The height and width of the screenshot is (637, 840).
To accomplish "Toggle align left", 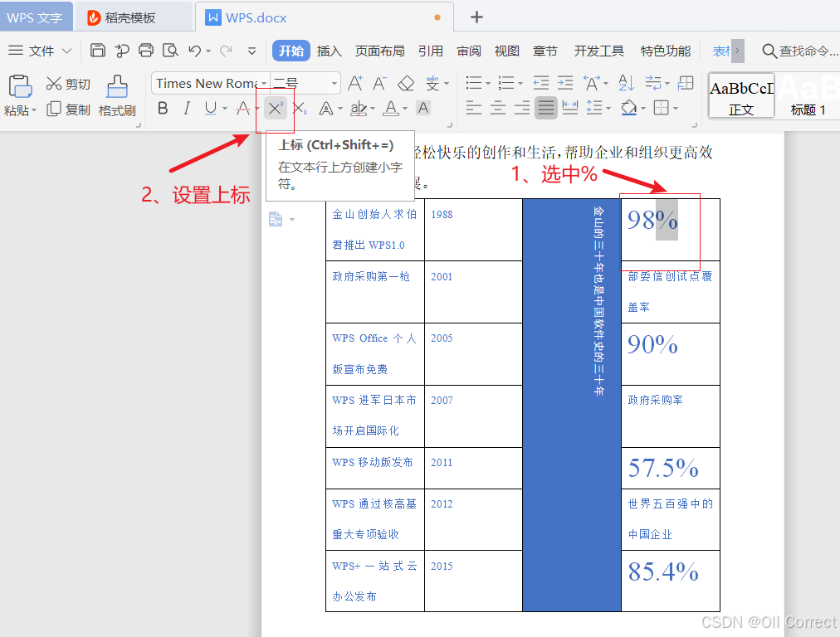I will point(474,108).
